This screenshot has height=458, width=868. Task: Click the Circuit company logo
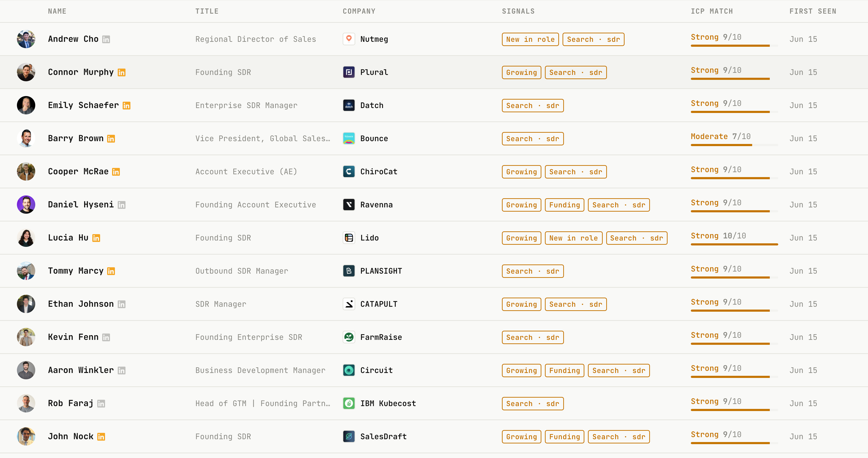[x=349, y=370]
